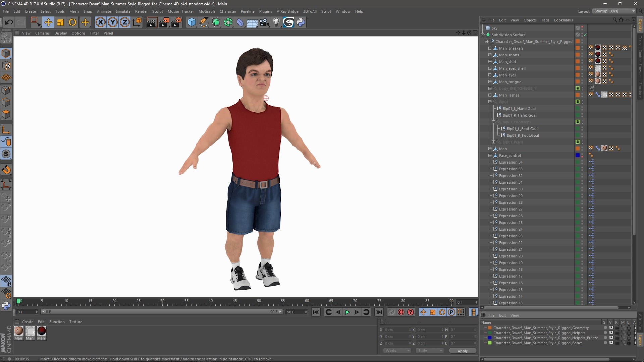Open the spline Pen tool icon
Image resolution: width=644 pixels, height=362 pixels.
click(x=204, y=22)
